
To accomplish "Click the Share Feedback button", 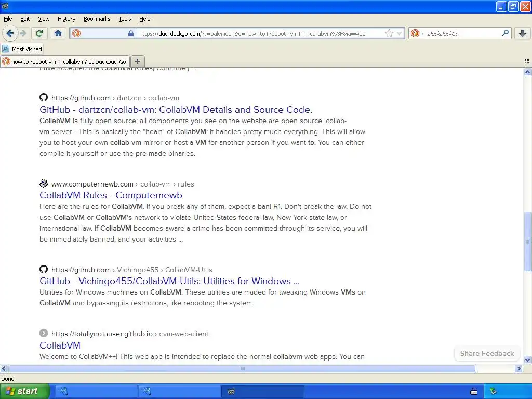I will [487, 353].
